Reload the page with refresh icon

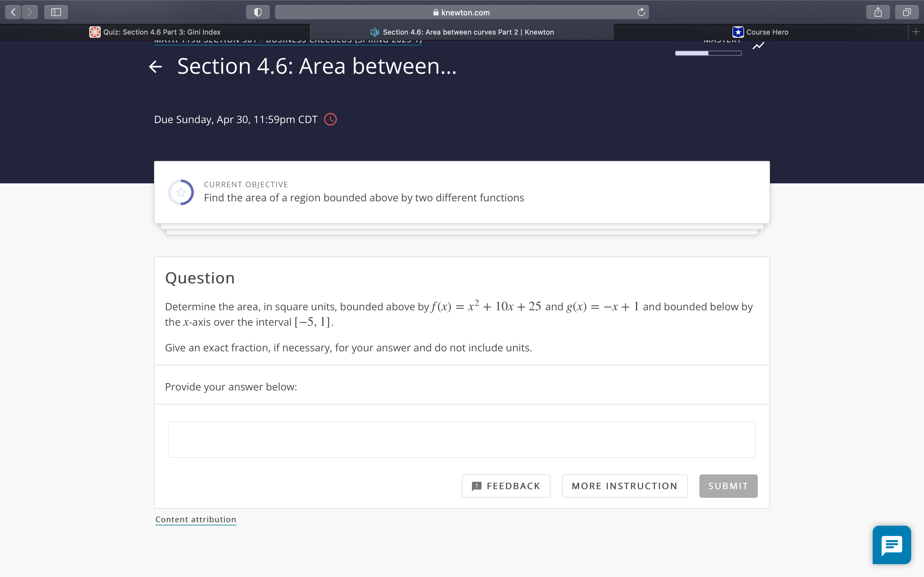(641, 12)
